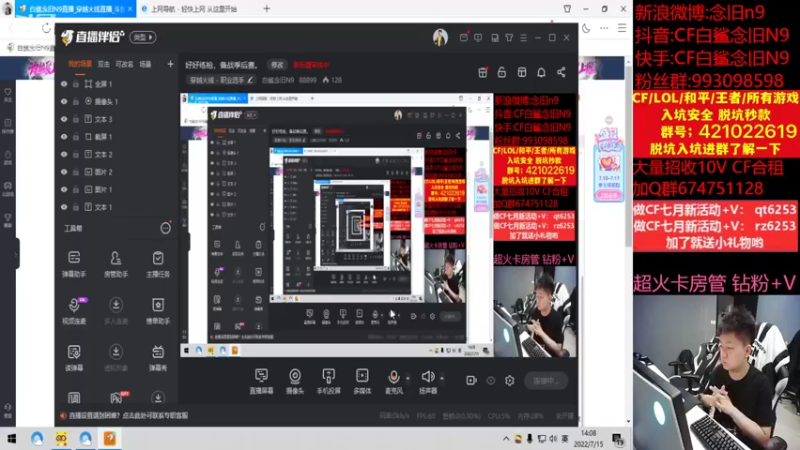Click the go-live button at bottom right
This screenshot has height=450, width=800.
point(546,381)
